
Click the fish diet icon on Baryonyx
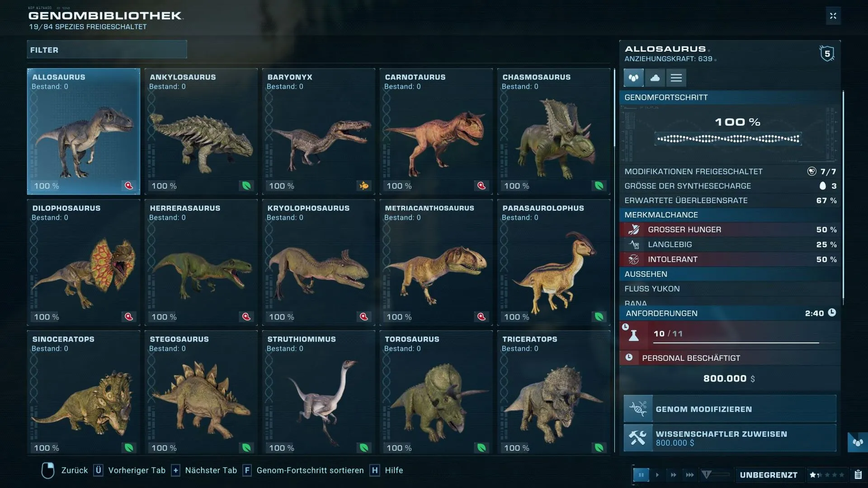click(x=363, y=186)
